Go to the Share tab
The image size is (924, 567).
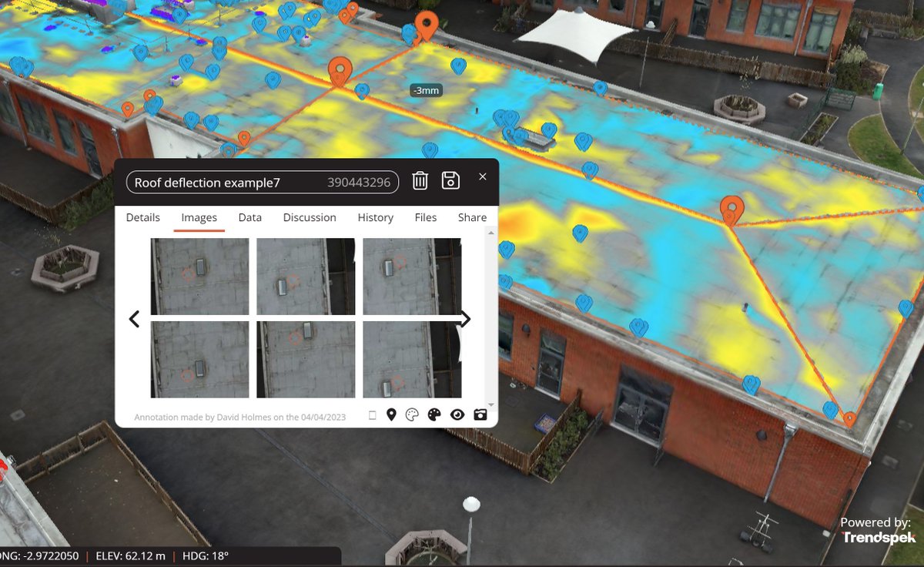[472, 217]
